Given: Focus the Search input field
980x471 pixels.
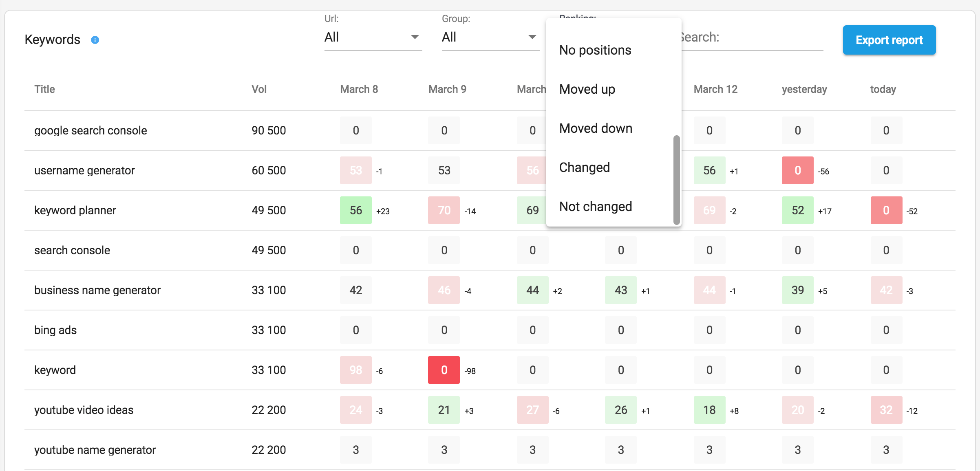Looking at the screenshot, I should pyautogui.click(x=752, y=37).
